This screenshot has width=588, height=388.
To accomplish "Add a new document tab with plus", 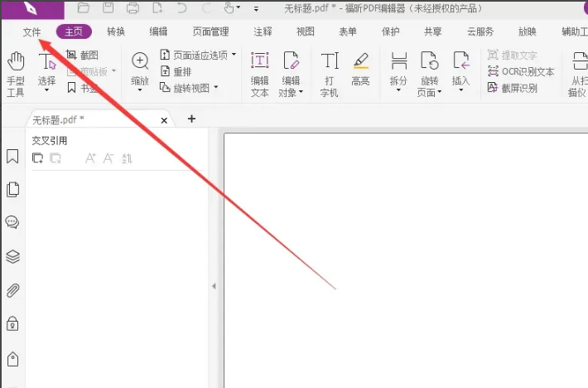I will 192,119.
